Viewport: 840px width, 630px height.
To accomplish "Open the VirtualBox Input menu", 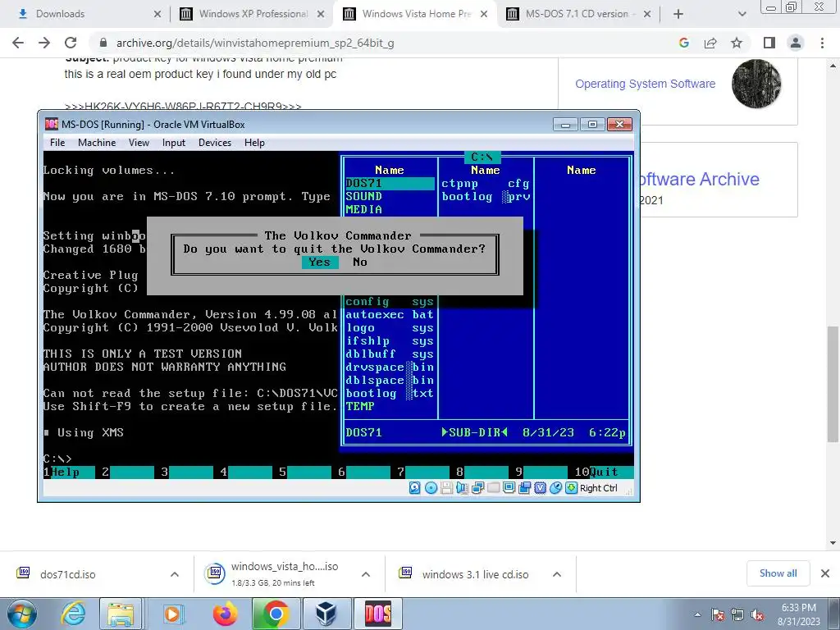I will tap(174, 143).
